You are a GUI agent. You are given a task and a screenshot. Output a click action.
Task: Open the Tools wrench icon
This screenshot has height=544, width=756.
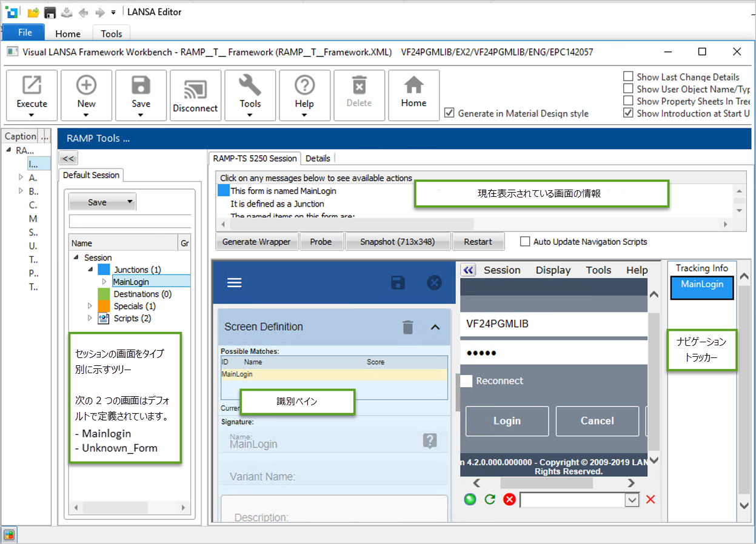coord(250,86)
